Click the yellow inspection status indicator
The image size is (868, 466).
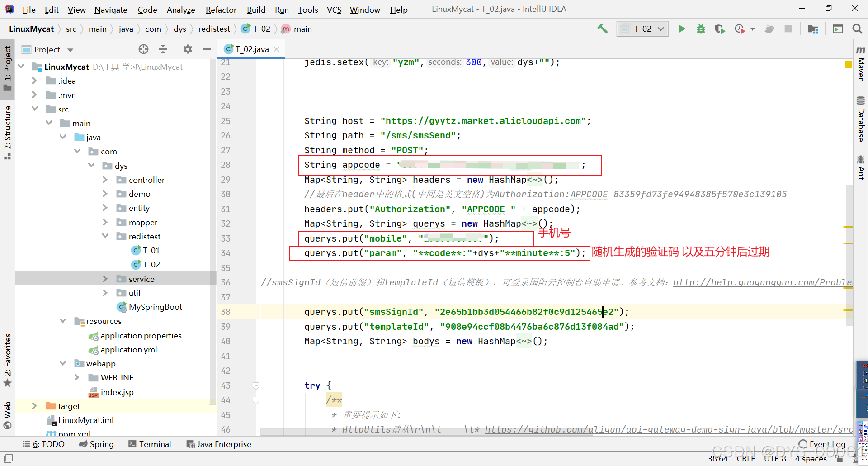click(848, 64)
